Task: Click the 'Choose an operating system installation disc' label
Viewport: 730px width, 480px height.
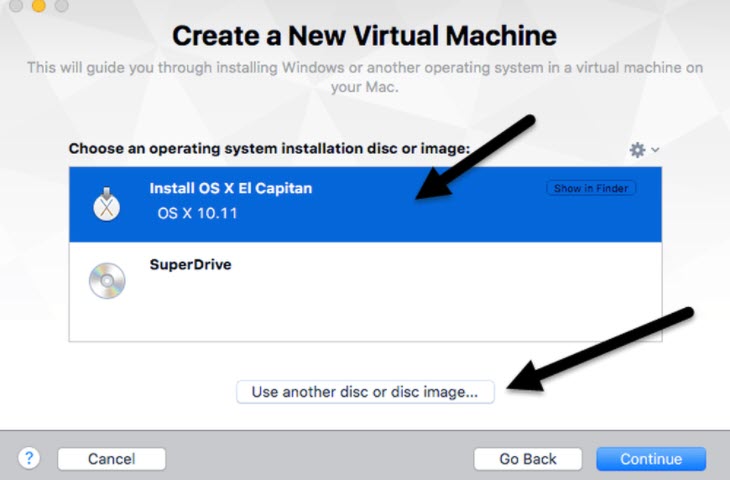Action: coord(270,149)
